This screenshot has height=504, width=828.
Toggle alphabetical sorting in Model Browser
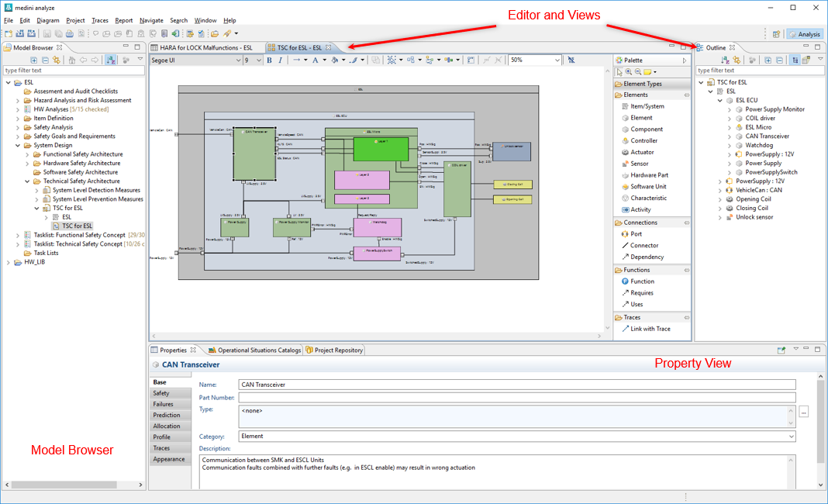pyautogui.click(x=111, y=60)
